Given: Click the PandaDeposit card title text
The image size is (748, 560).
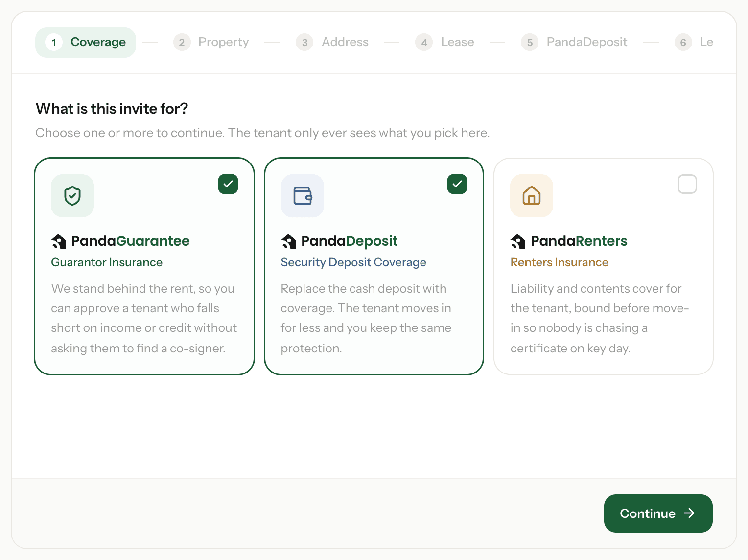Looking at the screenshot, I should [x=350, y=241].
